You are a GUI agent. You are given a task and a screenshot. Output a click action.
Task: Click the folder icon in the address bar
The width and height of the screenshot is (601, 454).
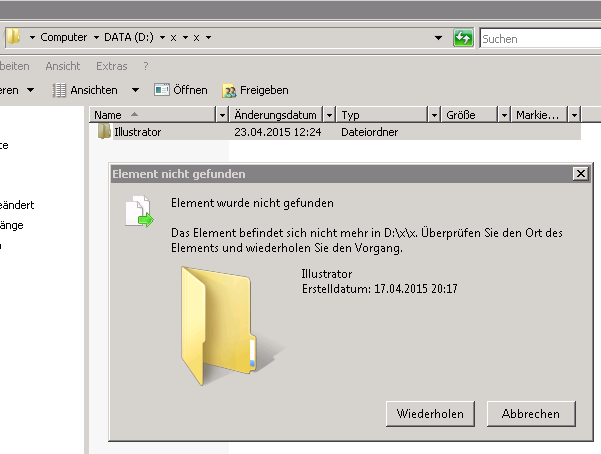pos(14,38)
